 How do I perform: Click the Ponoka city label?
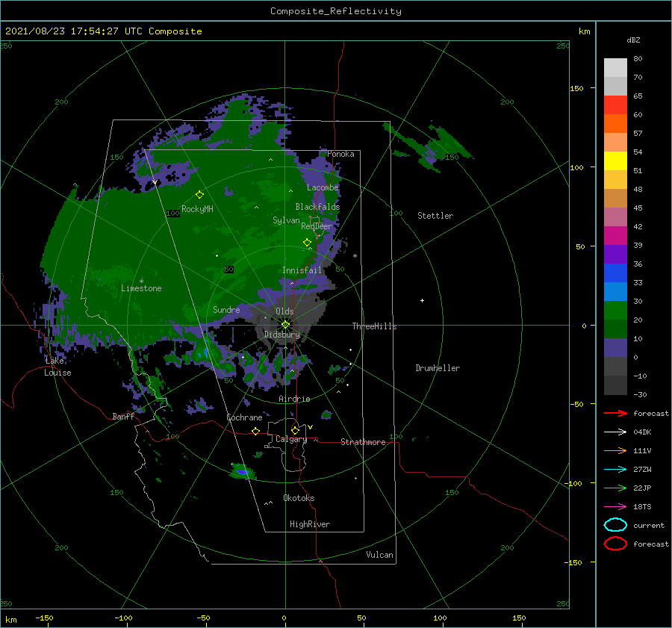[x=340, y=154]
